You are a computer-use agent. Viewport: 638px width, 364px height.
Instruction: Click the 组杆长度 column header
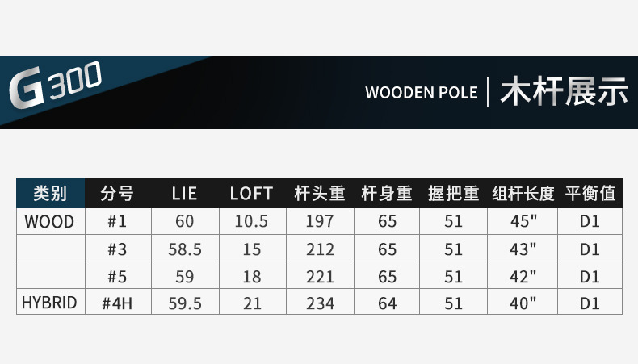tap(523, 194)
